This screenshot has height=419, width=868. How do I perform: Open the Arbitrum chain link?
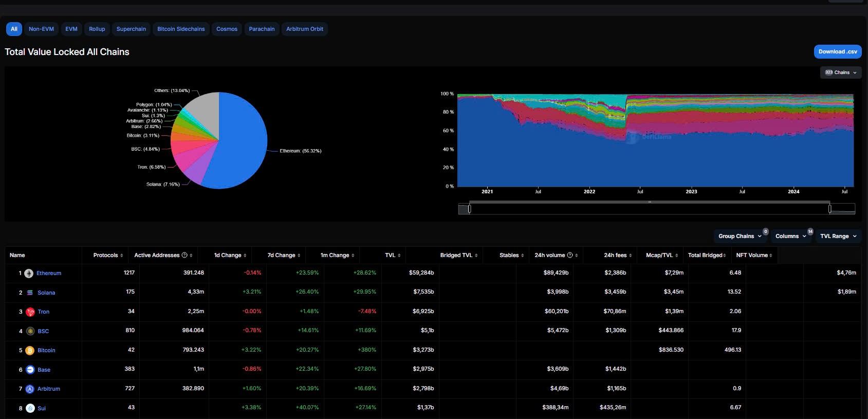[x=49, y=389]
